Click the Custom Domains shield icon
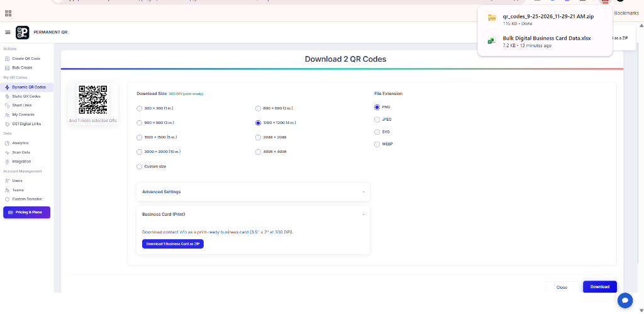Viewport: 644px width, 314px height. 7,199
